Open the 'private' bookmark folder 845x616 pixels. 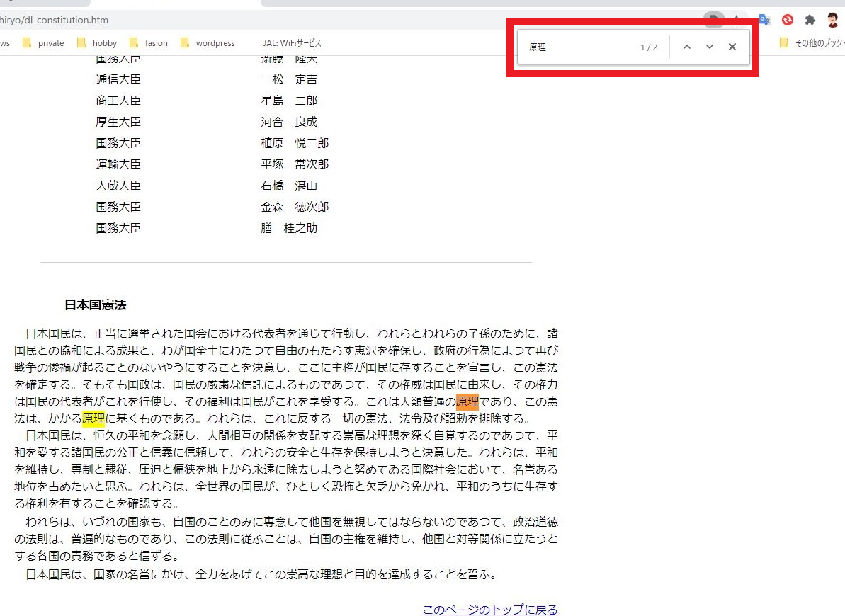pyautogui.click(x=43, y=43)
